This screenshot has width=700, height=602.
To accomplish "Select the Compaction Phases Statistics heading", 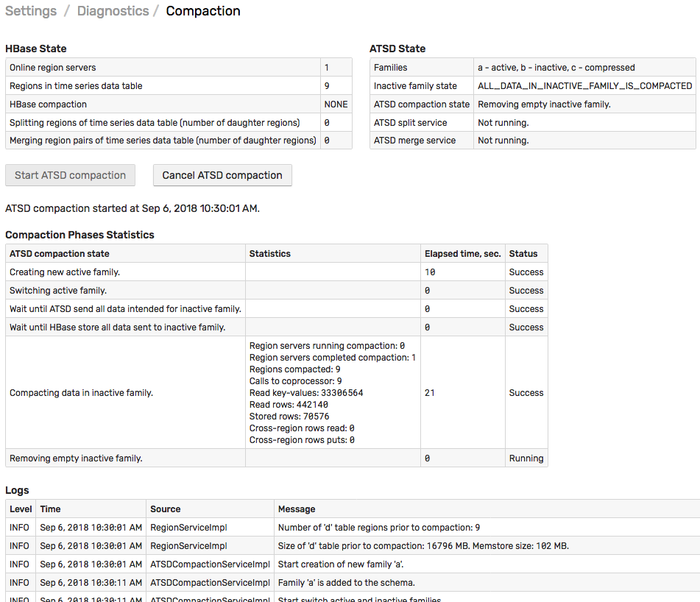I will [x=79, y=235].
